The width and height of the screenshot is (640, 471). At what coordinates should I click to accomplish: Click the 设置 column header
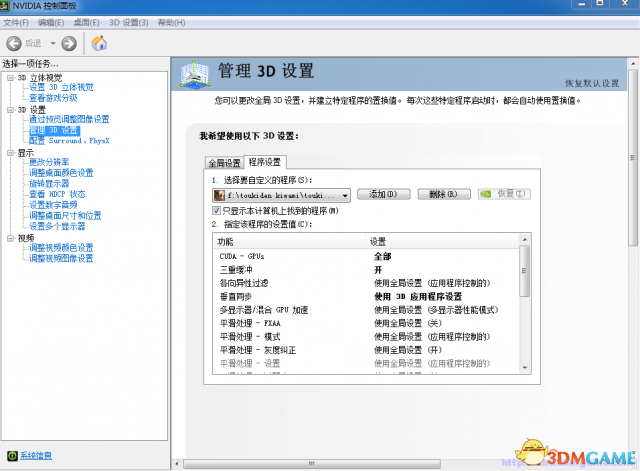[442, 242]
